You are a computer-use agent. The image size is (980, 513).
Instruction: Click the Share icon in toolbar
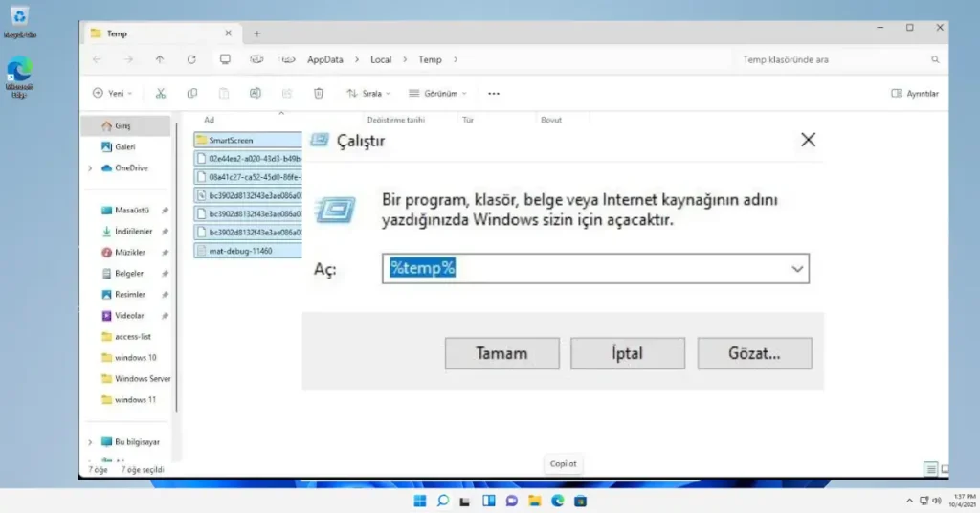click(287, 93)
